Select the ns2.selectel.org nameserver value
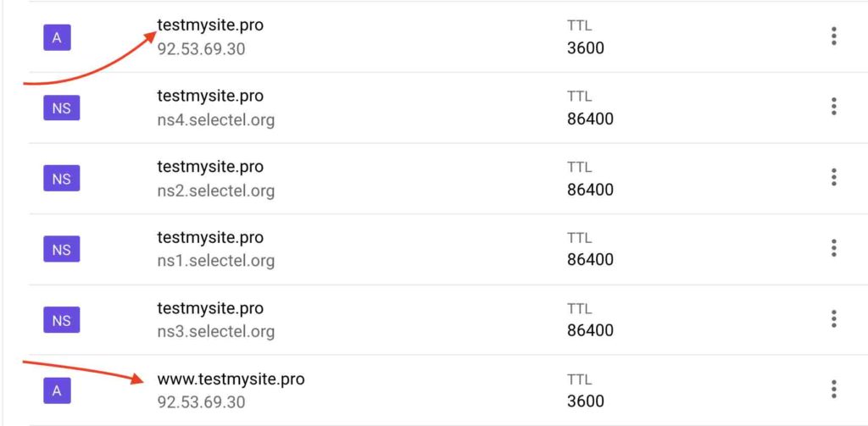The height and width of the screenshot is (426, 868). (x=216, y=191)
